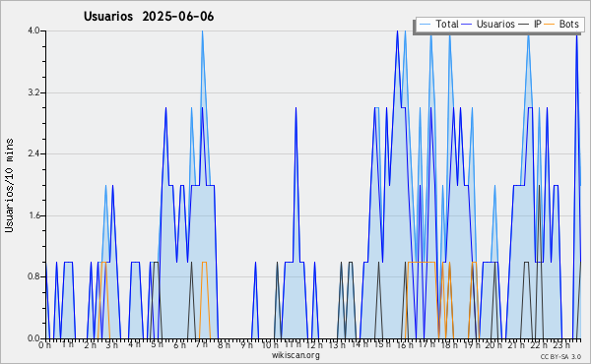
Task: Click the y-axis value 1.6
Action: (x=33, y=215)
